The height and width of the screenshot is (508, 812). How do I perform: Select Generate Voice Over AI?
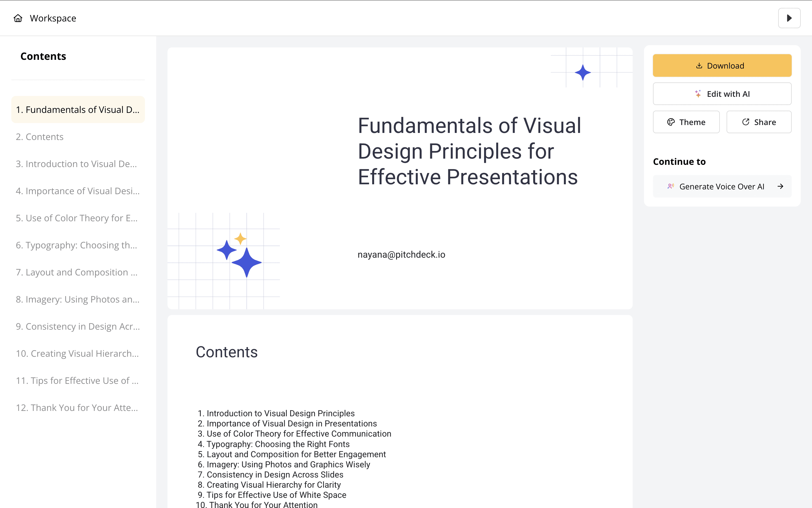click(722, 187)
